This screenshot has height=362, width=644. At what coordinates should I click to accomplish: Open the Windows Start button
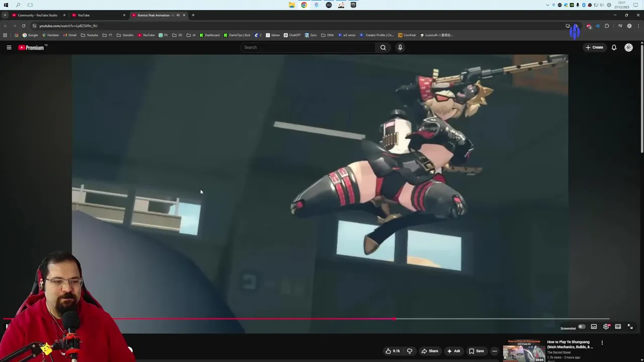point(6,5)
